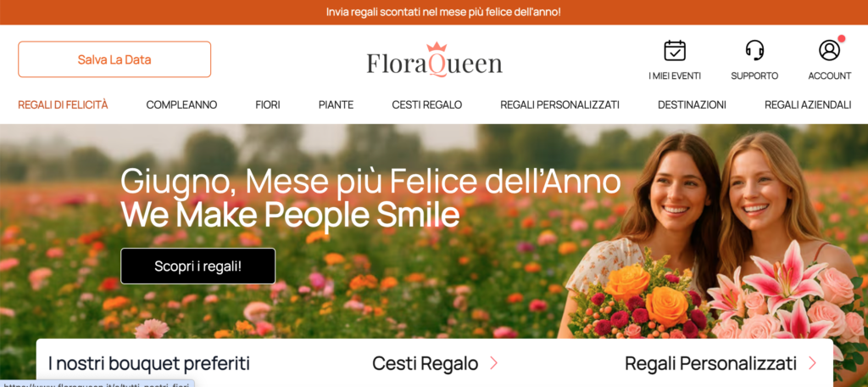Viewport: 868px width, 387px height.
Task: Open the Regali di Felicità menu
Action: coord(63,104)
